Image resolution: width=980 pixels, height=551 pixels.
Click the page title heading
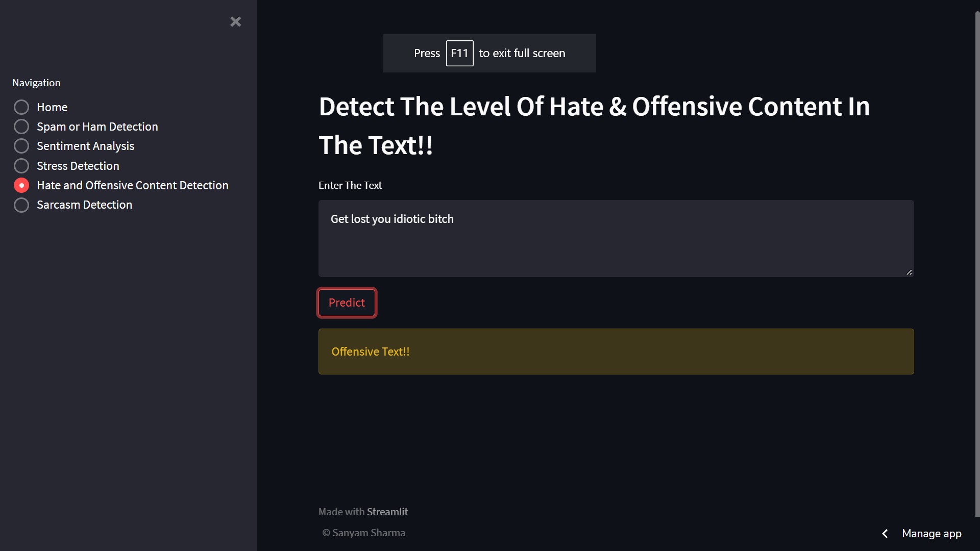(x=594, y=126)
